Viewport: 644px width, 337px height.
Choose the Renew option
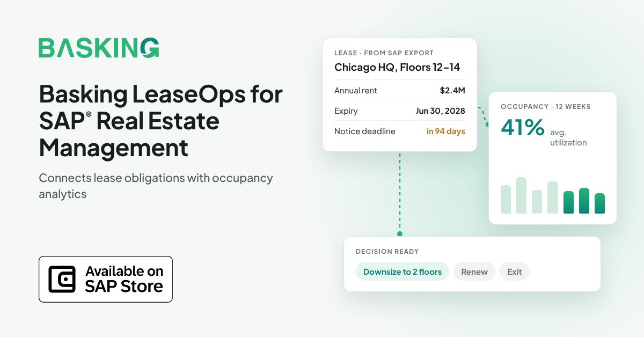(x=474, y=272)
